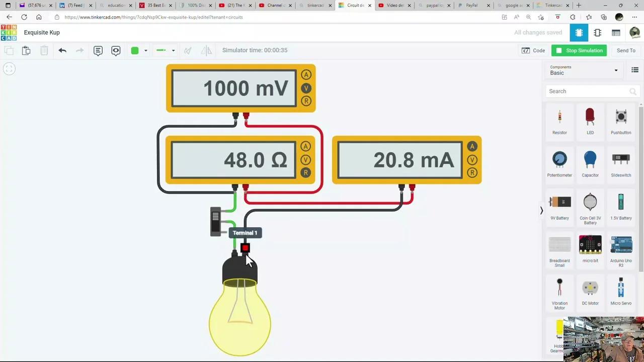Screen dimensions: 644x362
Task: Open the wire color dropdown
Action: point(146,50)
